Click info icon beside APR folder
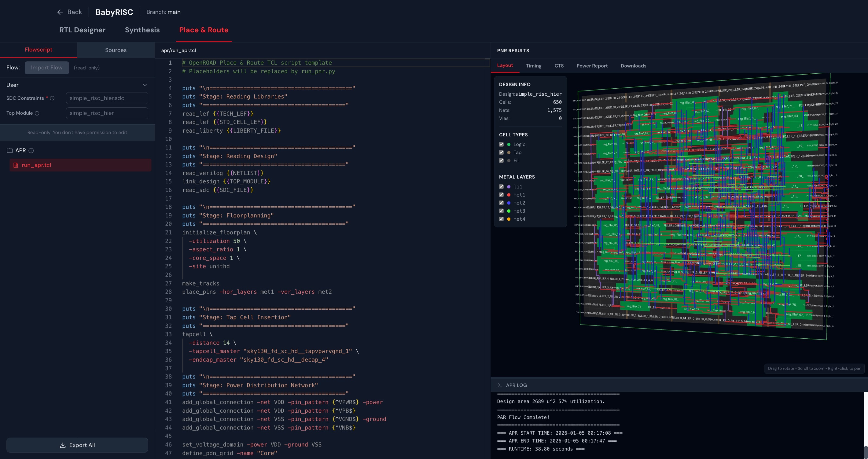 [31, 150]
